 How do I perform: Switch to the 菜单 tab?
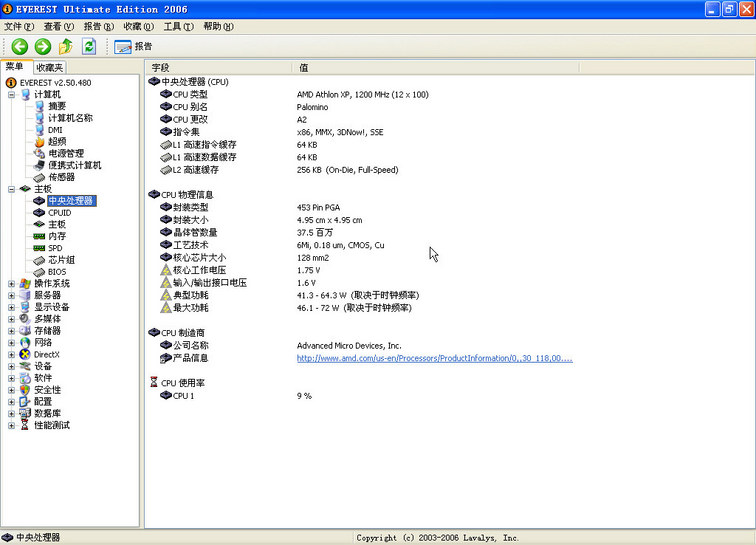pos(15,67)
